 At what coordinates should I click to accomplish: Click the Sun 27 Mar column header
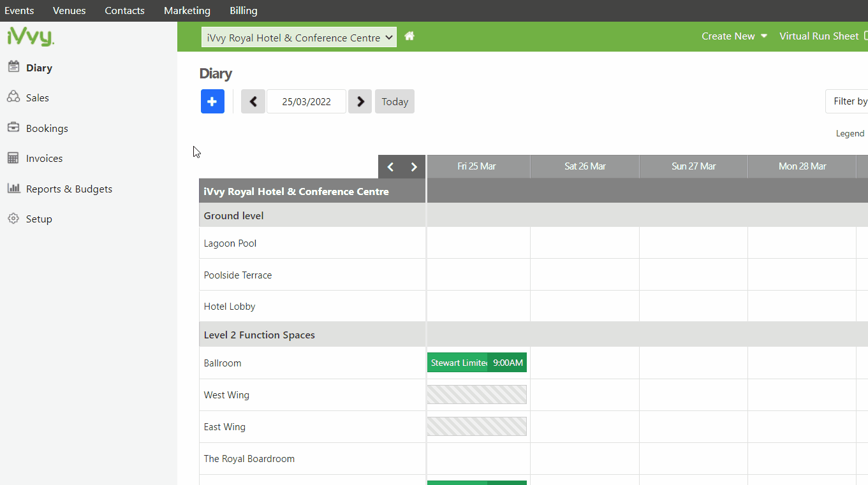pos(694,166)
